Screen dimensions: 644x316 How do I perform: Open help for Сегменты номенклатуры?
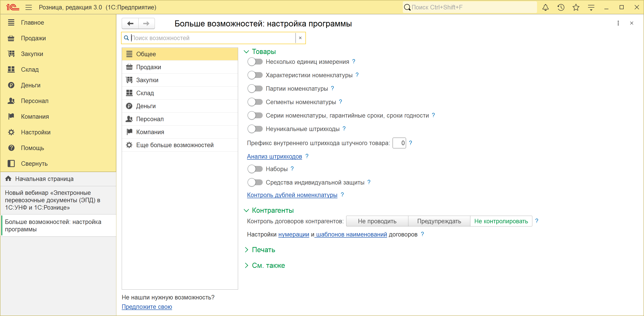pos(340,102)
